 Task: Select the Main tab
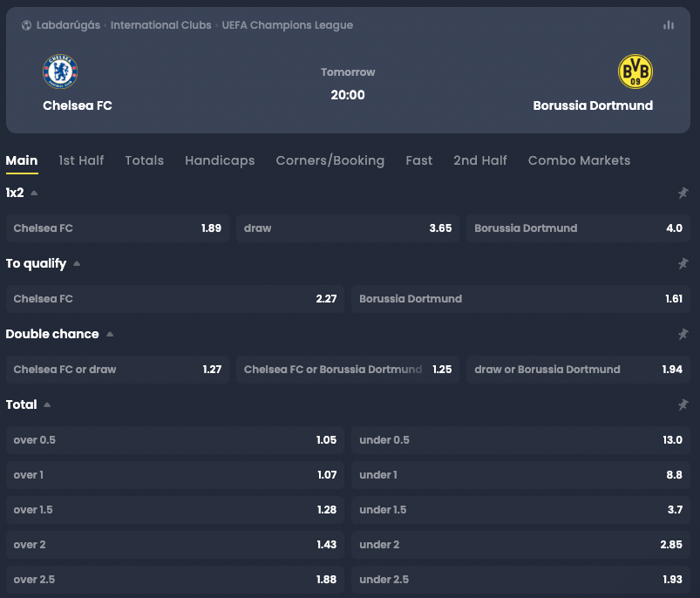(x=22, y=160)
